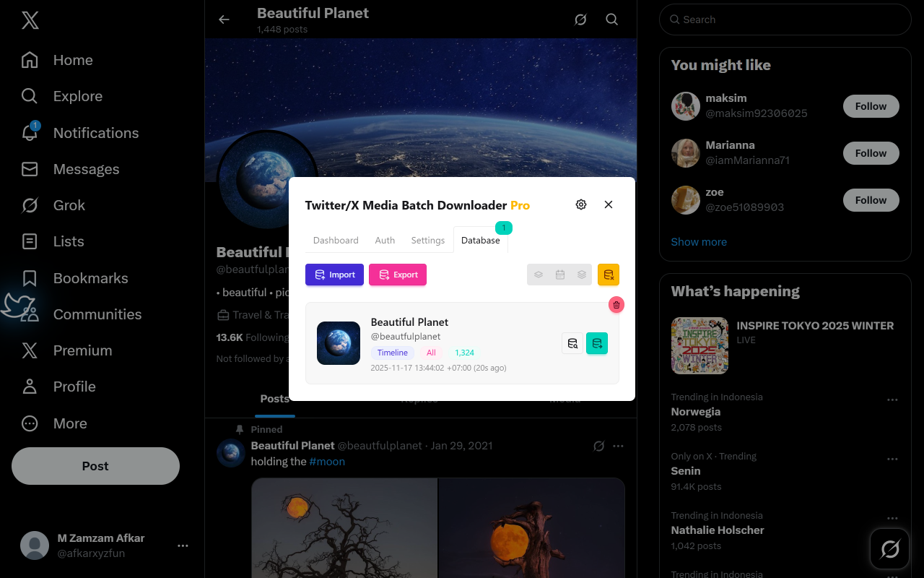Click the floating Grok icon bottom right
The height and width of the screenshot is (578, 924).
pyautogui.click(x=889, y=549)
